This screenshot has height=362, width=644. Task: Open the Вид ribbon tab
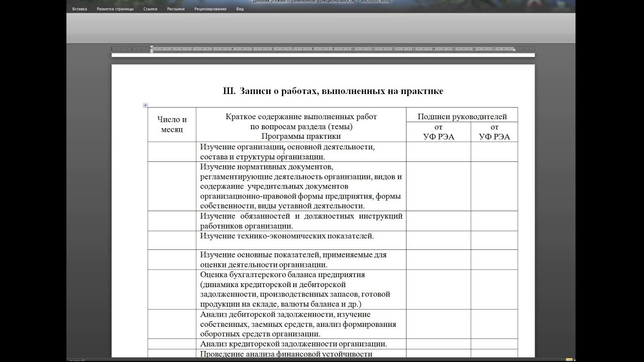coord(240,9)
